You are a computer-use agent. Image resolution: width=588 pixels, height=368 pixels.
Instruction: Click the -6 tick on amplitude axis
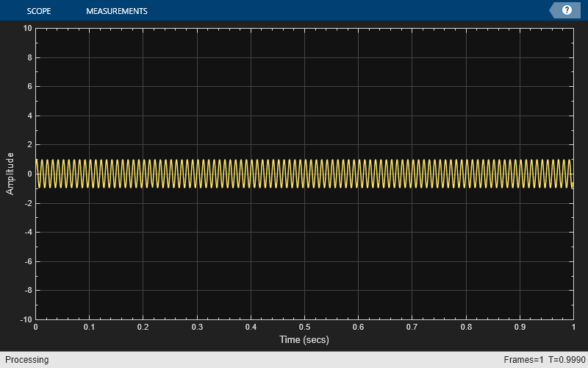pyautogui.click(x=28, y=261)
